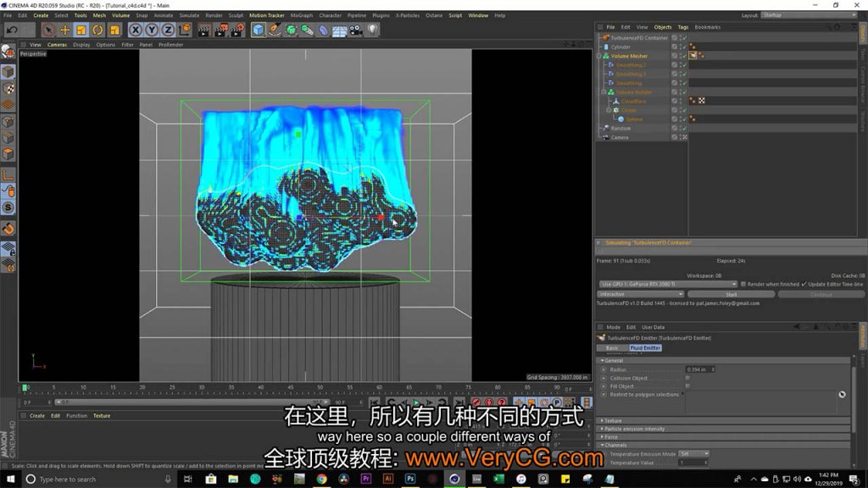The image size is (868, 488).
Task: Click the green timeline playhead marker
Action: pos(25,388)
